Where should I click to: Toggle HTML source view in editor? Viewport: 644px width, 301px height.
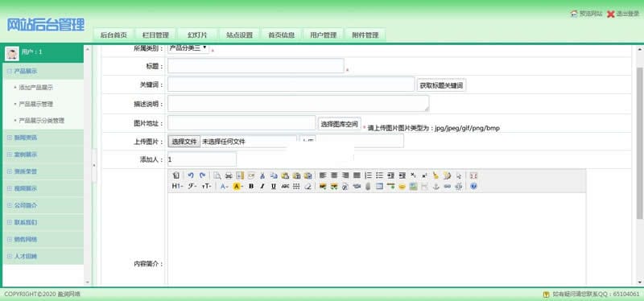175,175
